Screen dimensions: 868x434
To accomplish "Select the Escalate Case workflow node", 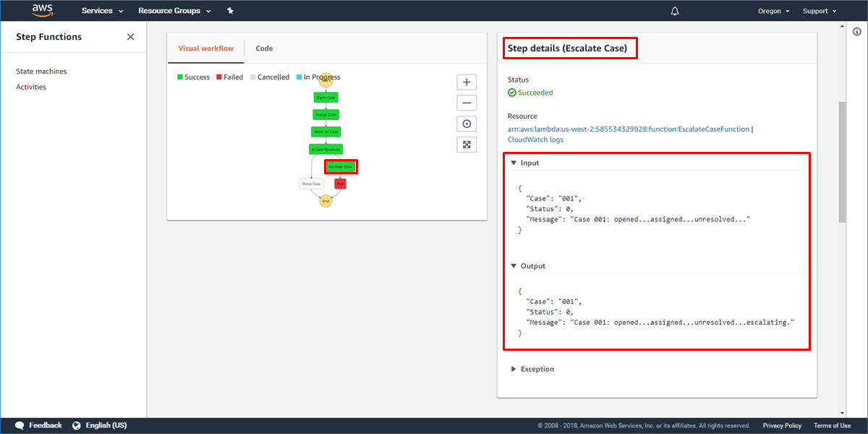I will (340, 166).
